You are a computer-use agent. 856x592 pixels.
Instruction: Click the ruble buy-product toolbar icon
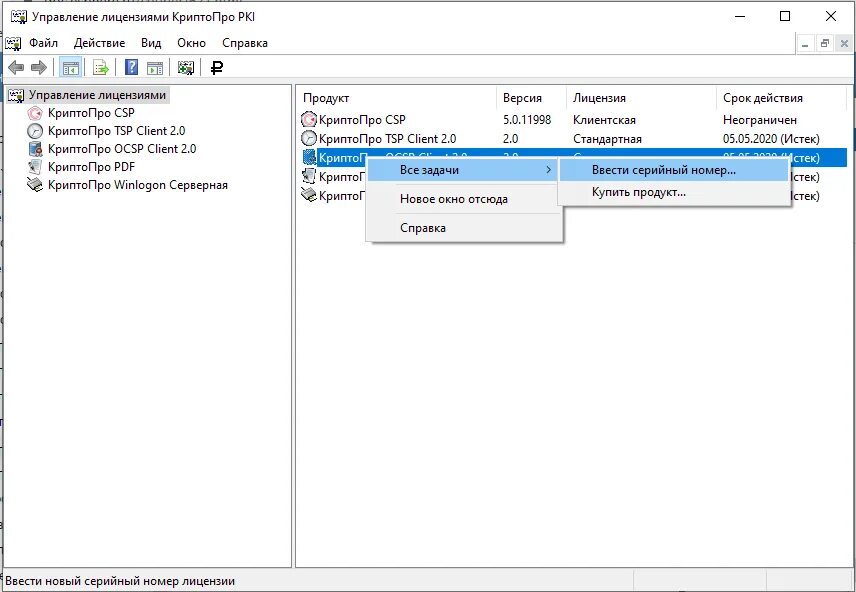coord(217,68)
